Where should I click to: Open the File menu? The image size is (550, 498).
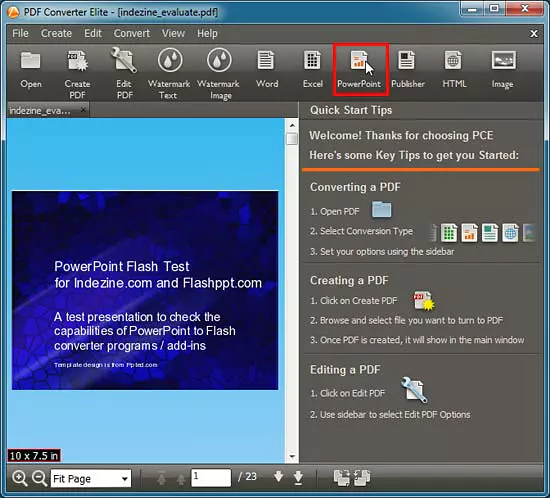[20, 33]
